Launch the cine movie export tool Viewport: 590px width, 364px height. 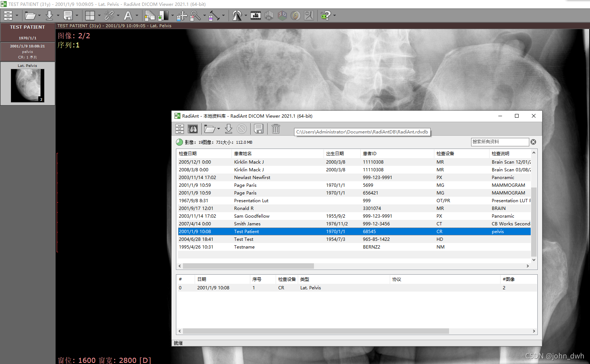tap(255, 15)
